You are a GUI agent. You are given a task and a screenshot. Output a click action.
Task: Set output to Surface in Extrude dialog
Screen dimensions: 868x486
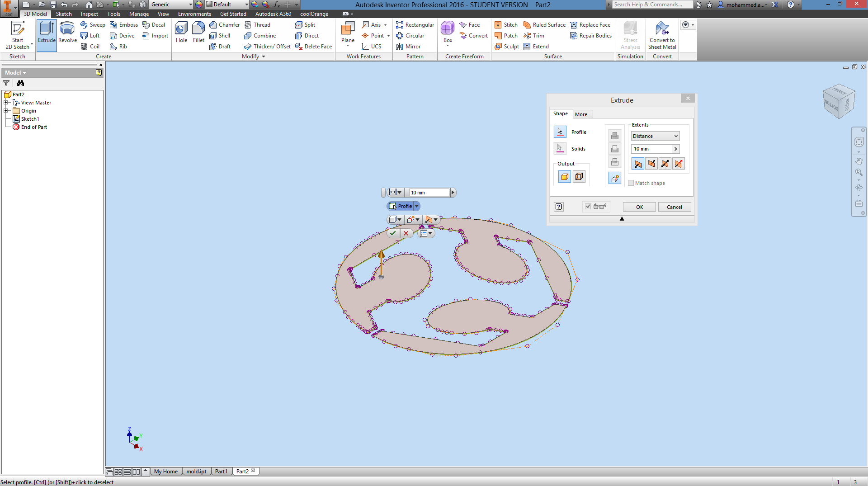579,177
